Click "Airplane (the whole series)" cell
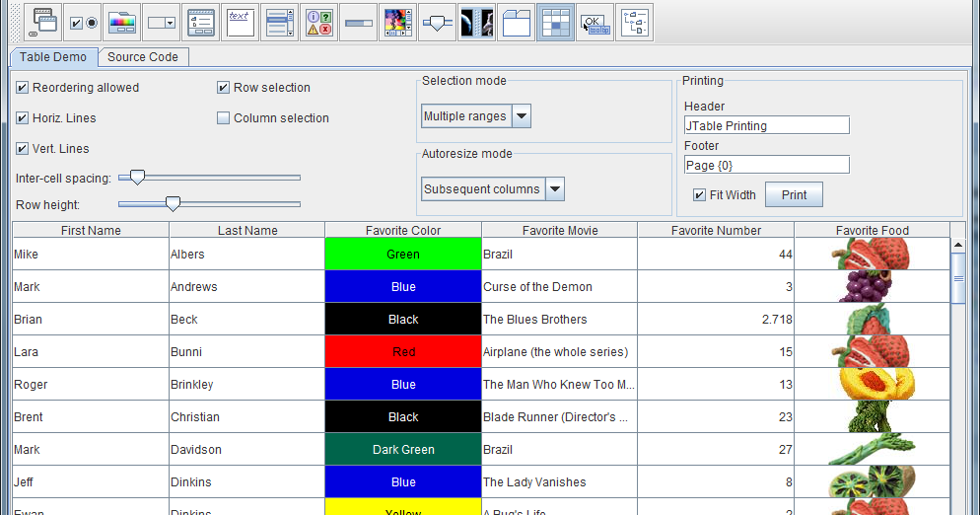The height and width of the screenshot is (515, 980). coord(559,351)
